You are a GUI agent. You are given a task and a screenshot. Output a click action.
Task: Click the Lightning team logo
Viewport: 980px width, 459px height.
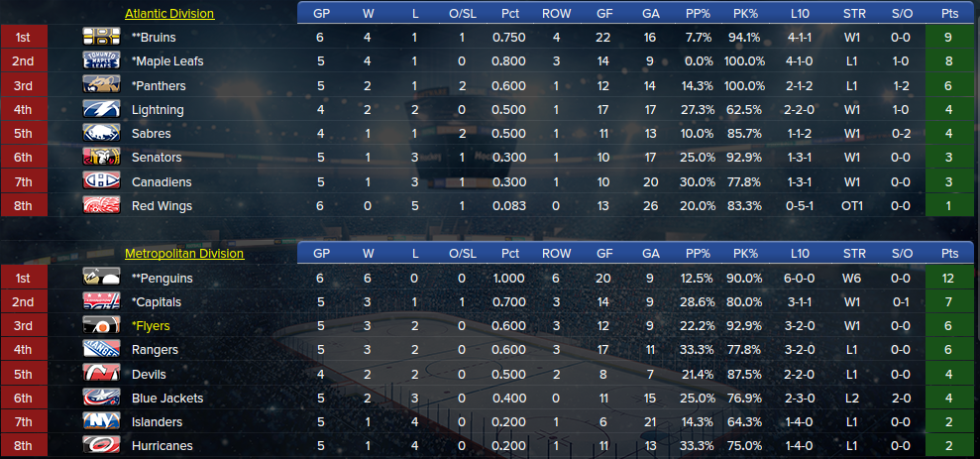tap(101, 109)
